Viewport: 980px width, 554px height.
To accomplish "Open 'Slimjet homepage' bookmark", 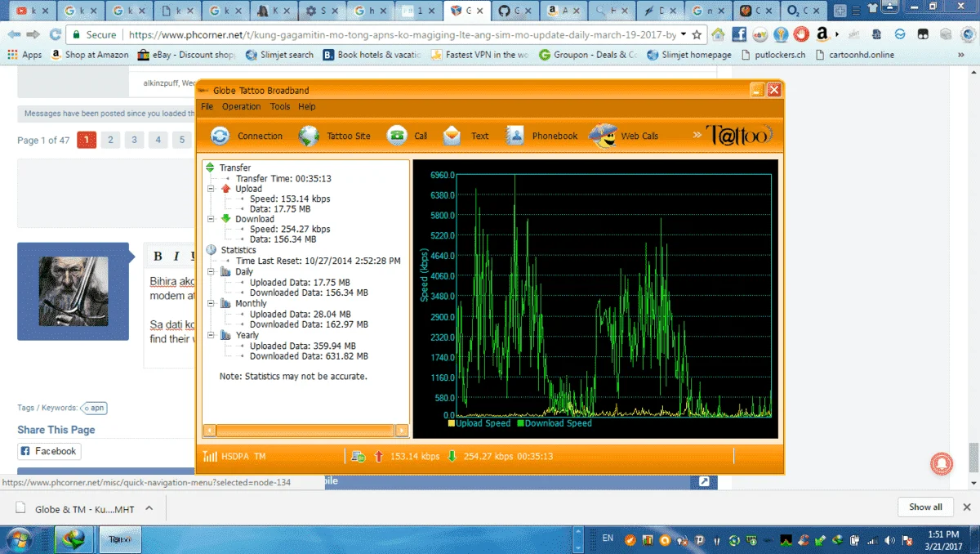I will [689, 55].
